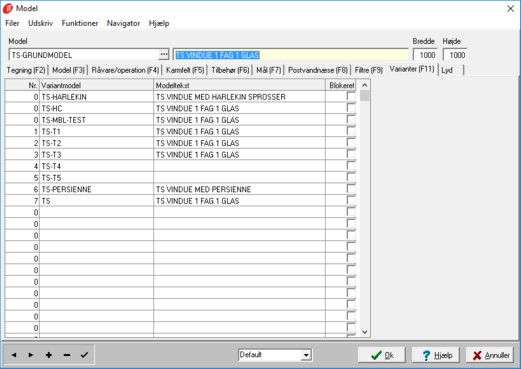Tick Blokeret for TS-T1 row
The height and width of the screenshot is (369, 521).
click(x=351, y=131)
